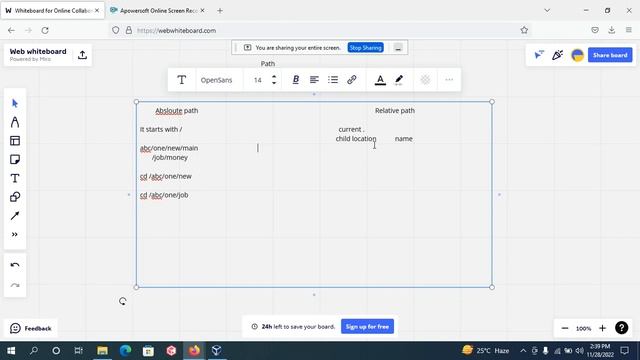Open text color picker
The width and height of the screenshot is (640, 360).
380,80
